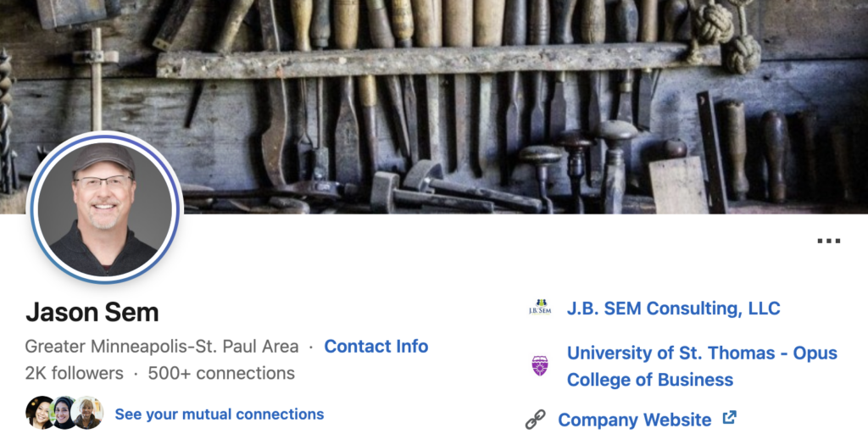
Task: Open the J.B. SEM Consulting, LLC page
Action: (x=673, y=309)
